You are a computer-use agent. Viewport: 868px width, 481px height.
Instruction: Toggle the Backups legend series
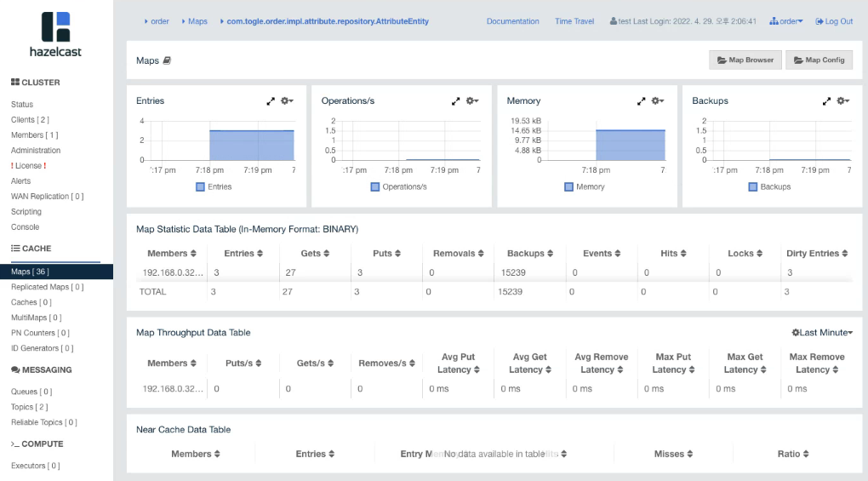coord(769,187)
